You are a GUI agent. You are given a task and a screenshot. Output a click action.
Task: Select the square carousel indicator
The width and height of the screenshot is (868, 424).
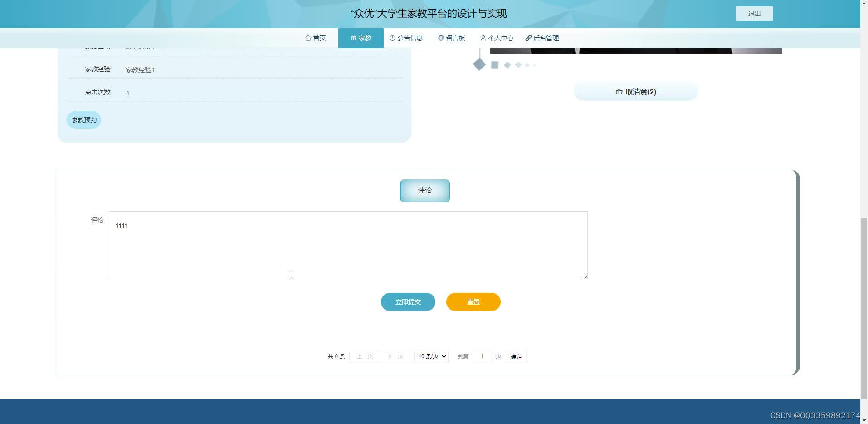tap(495, 65)
